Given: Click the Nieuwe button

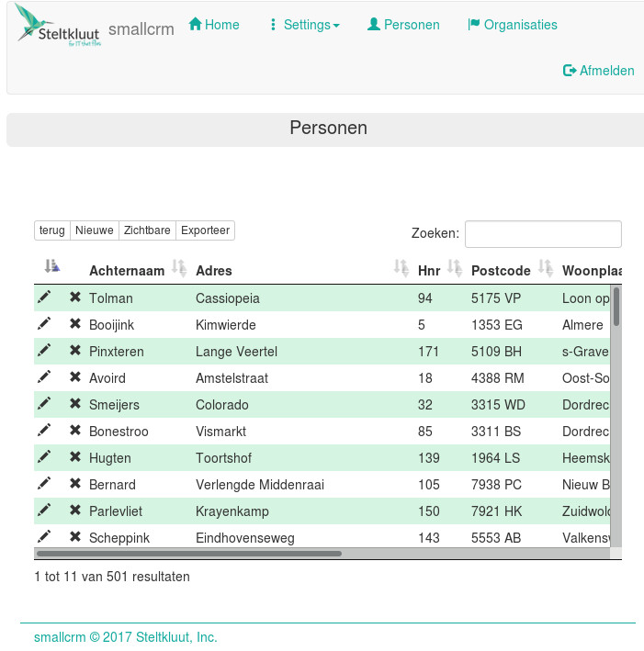Looking at the screenshot, I should point(95,230).
